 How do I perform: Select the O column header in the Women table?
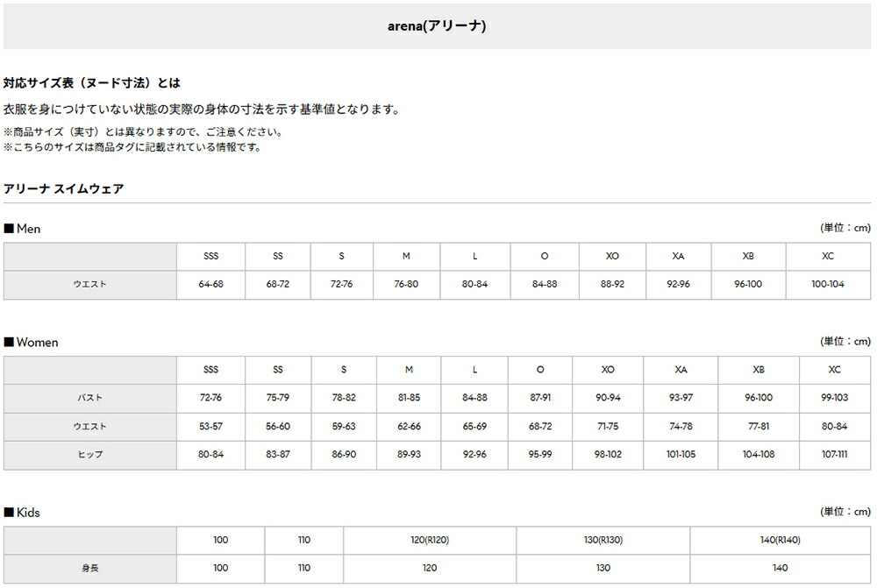coord(540,370)
